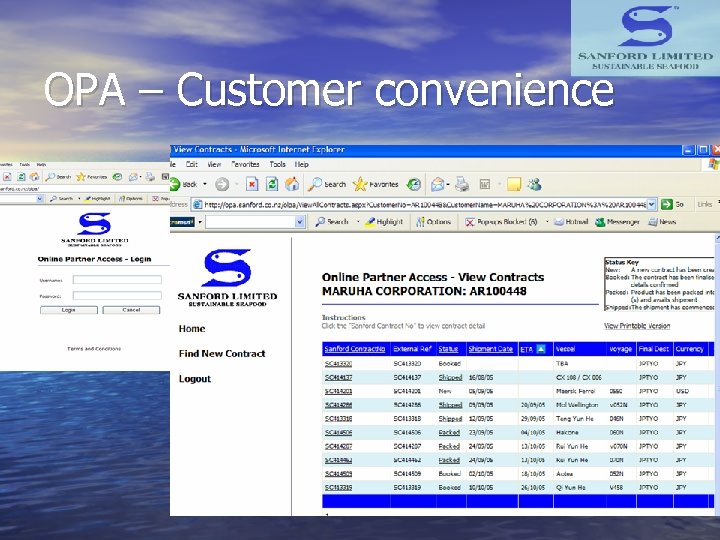This screenshot has height=540, width=720.
Task: Focus the Password field
Action: (x=117, y=296)
